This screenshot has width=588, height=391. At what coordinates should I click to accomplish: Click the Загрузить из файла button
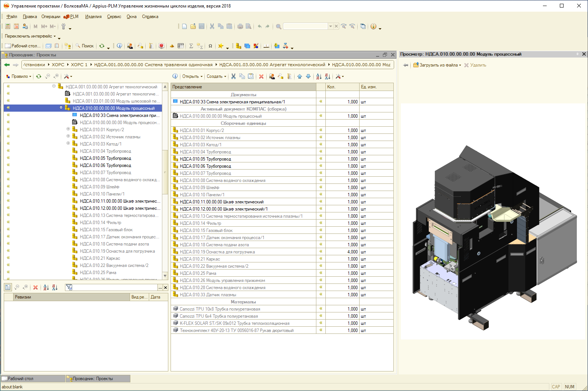(x=437, y=65)
